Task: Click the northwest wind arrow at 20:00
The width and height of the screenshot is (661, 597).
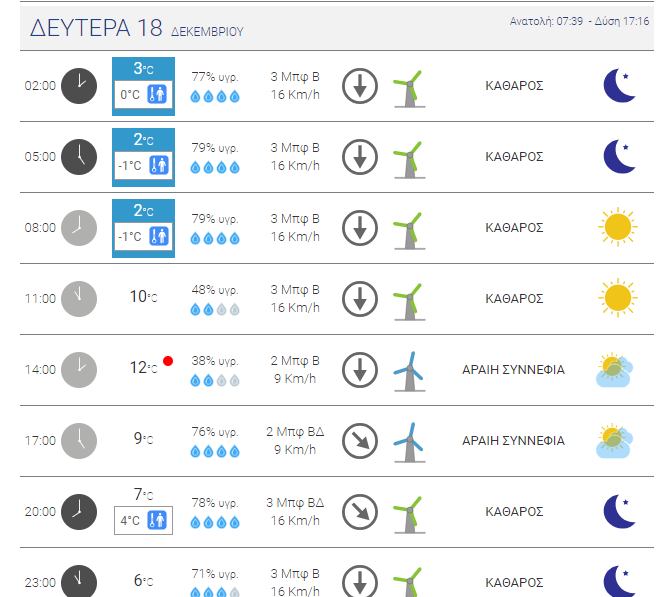Action: (x=360, y=512)
